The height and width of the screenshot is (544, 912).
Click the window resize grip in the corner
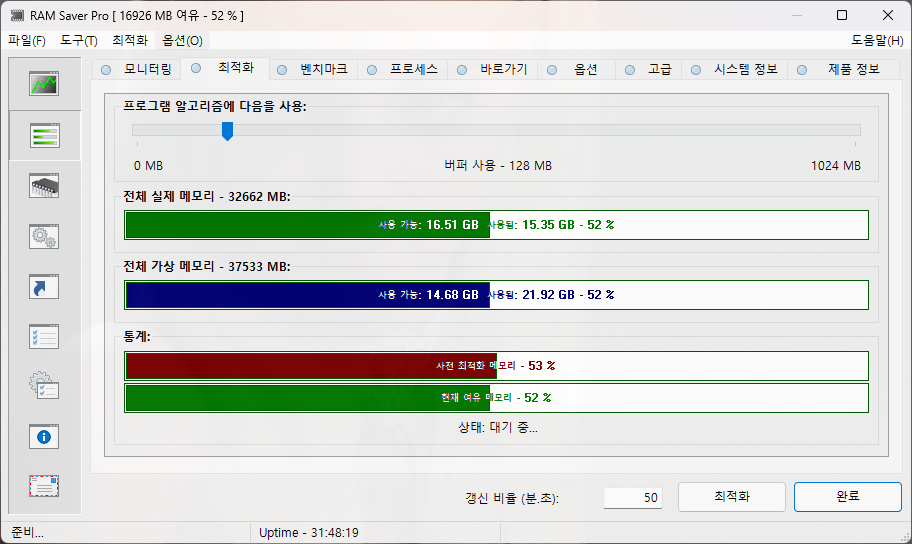[x=904, y=537]
